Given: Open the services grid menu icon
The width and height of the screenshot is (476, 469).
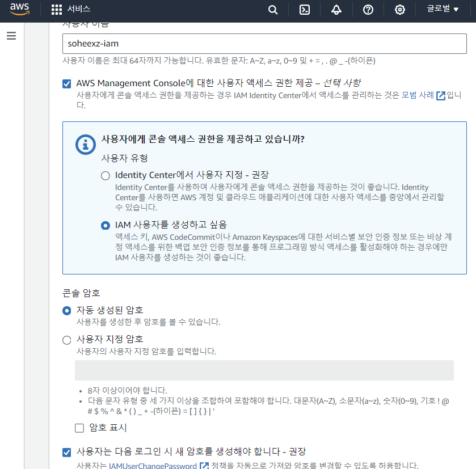Looking at the screenshot, I should pyautogui.click(x=57, y=10).
